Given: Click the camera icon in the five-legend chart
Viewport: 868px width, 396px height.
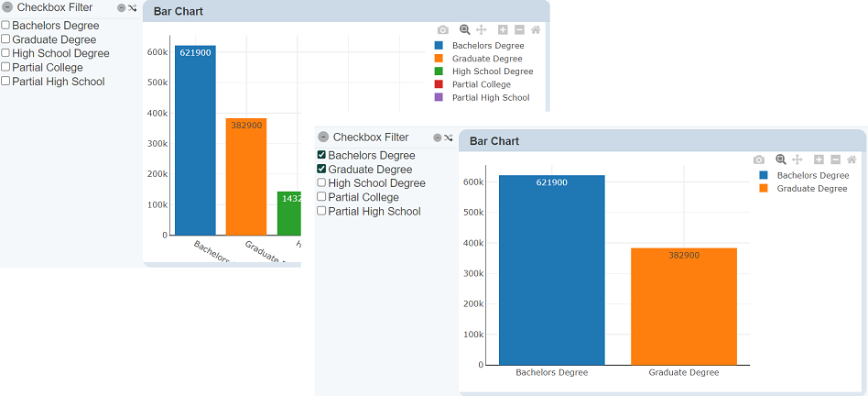Looking at the screenshot, I should click(x=443, y=29).
